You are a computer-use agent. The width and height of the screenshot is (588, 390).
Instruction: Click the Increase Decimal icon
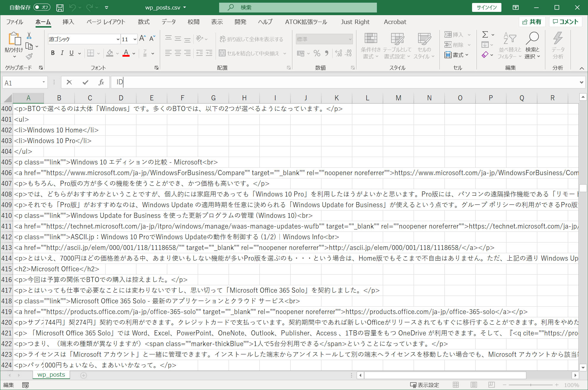point(338,53)
